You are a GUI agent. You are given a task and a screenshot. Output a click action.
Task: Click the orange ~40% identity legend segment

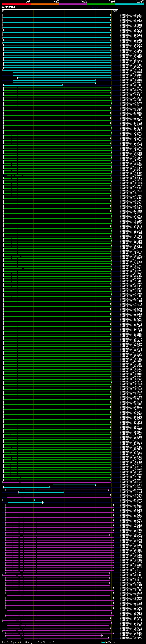(45, 4)
